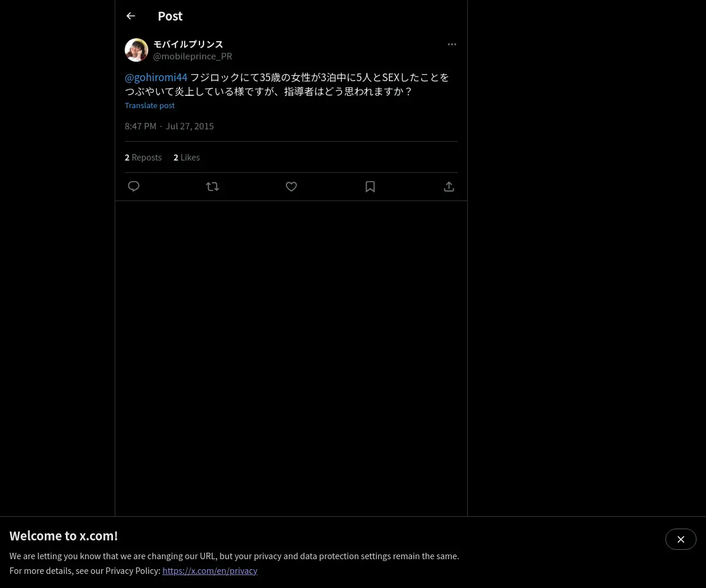Image resolution: width=706 pixels, height=588 pixels.
Task: Go back using the left arrow
Action: tap(131, 16)
